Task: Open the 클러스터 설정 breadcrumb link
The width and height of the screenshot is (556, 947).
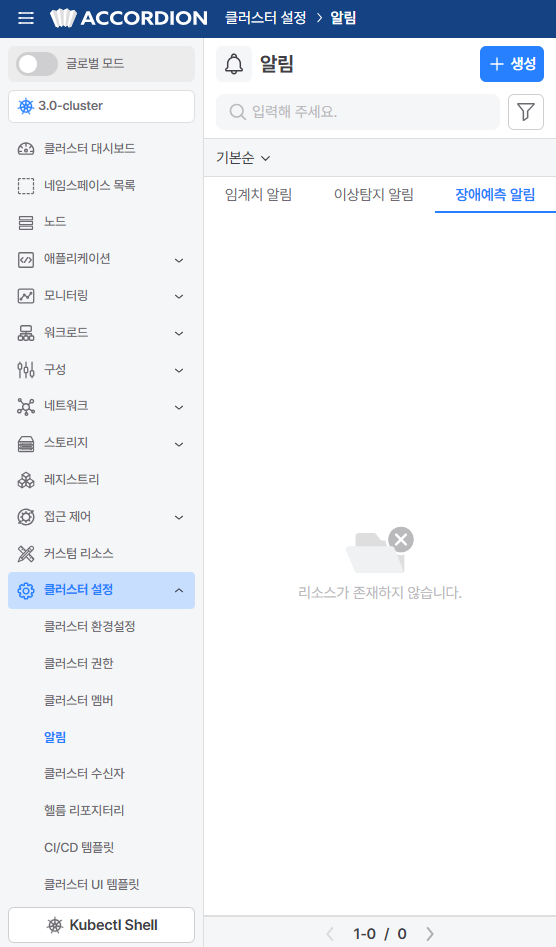Action: point(266,18)
